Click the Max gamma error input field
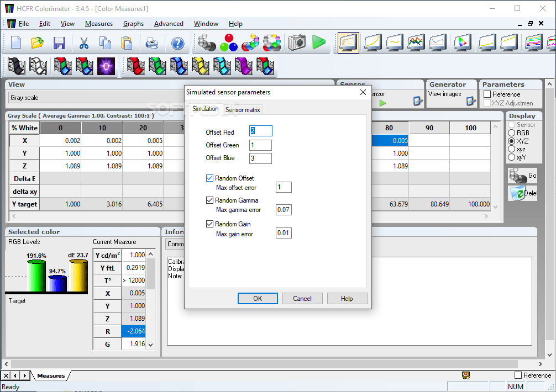The width and height of the screenshot is (556, 392). (x=283, y=210)
